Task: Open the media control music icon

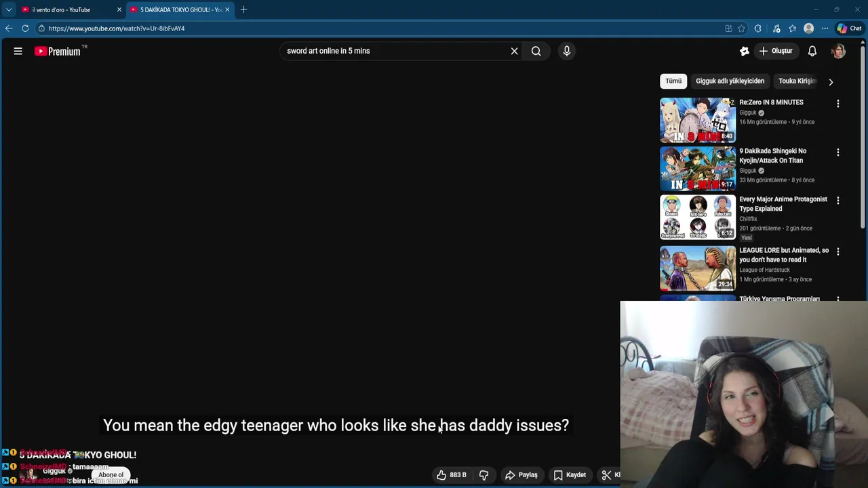Action: (x=776, y=28)
